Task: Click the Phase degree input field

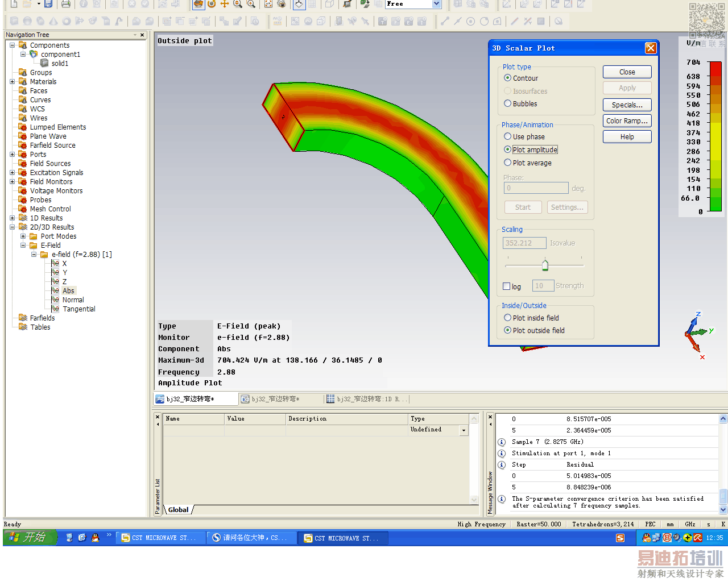Action: pos(536,188)
